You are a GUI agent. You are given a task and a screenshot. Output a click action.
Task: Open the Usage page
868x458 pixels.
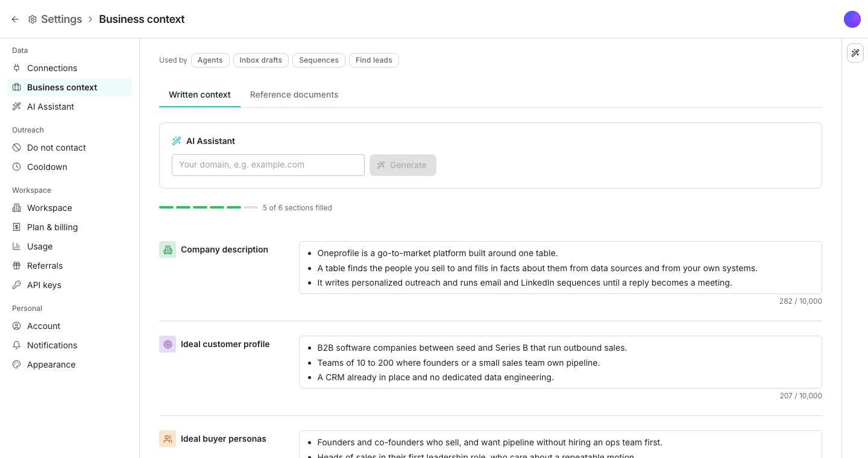69,246
